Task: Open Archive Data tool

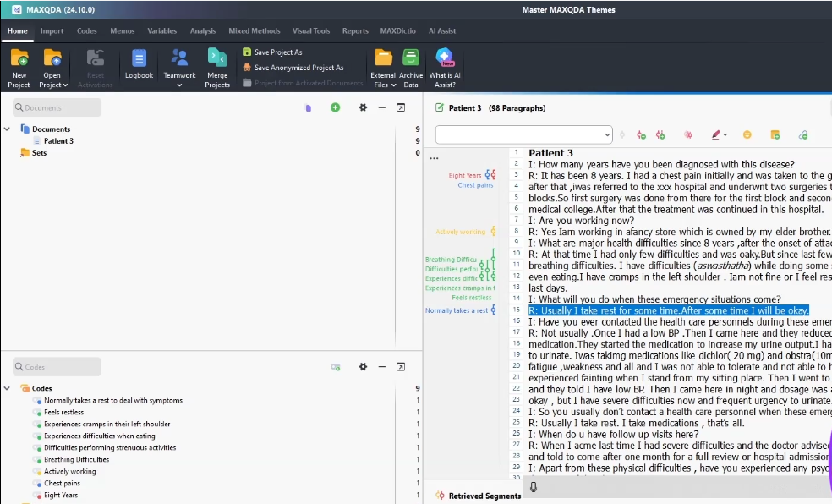Action: pyautogui.click(x=411, y=58)
